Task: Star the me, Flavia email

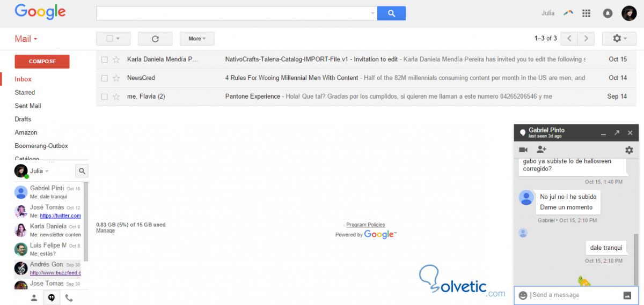Action: click(116, 96)
